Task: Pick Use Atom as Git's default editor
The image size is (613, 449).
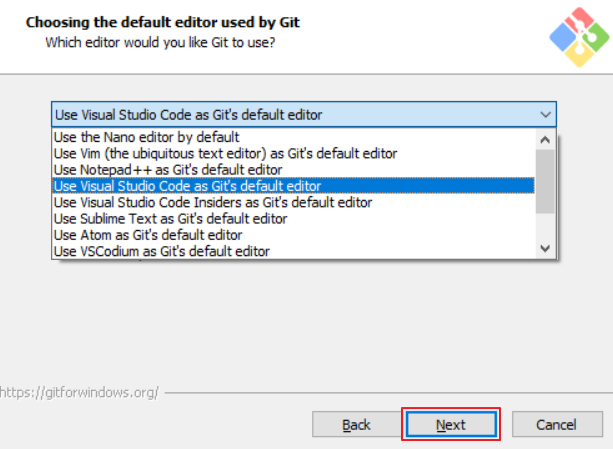Action: tap(293, 235)
